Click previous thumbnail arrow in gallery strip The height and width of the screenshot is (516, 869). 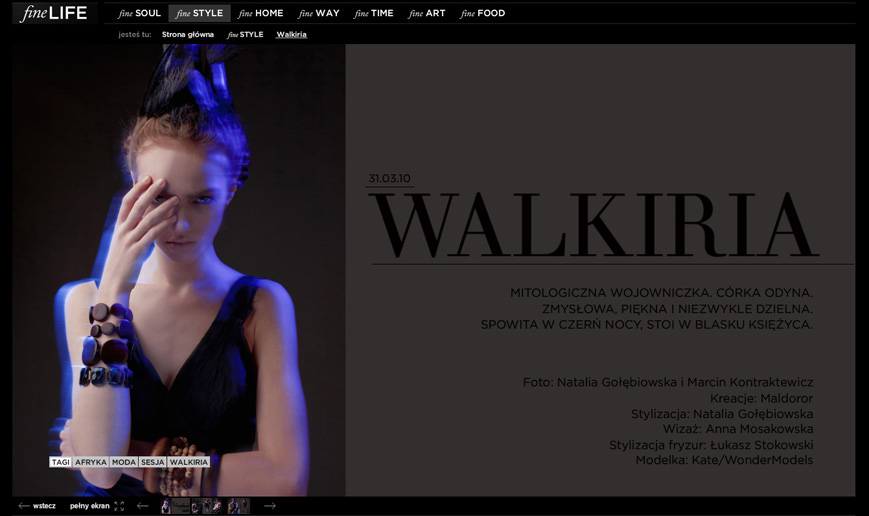point(142,506)
